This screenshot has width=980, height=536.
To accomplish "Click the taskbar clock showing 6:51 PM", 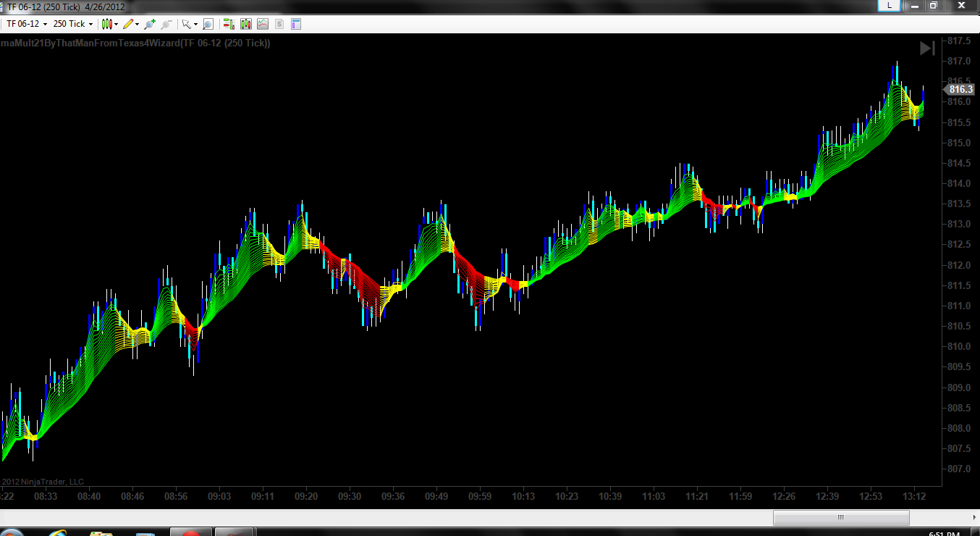I will point(946,533).
